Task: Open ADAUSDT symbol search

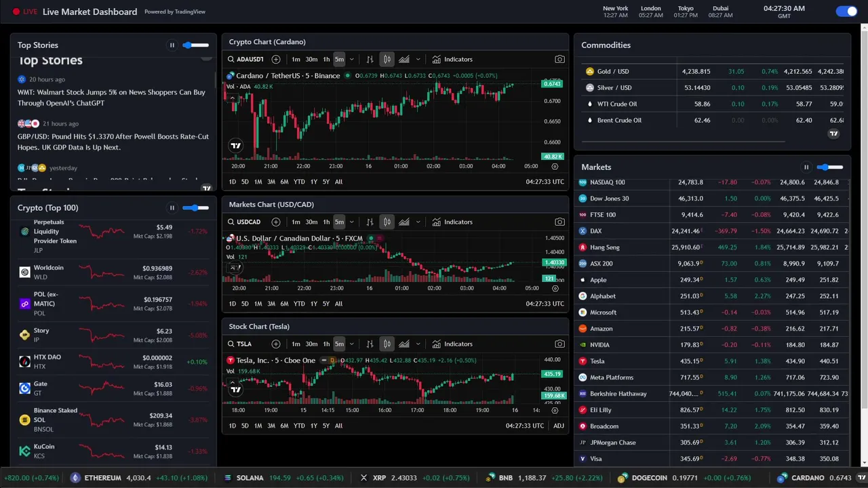Action: 245,60
